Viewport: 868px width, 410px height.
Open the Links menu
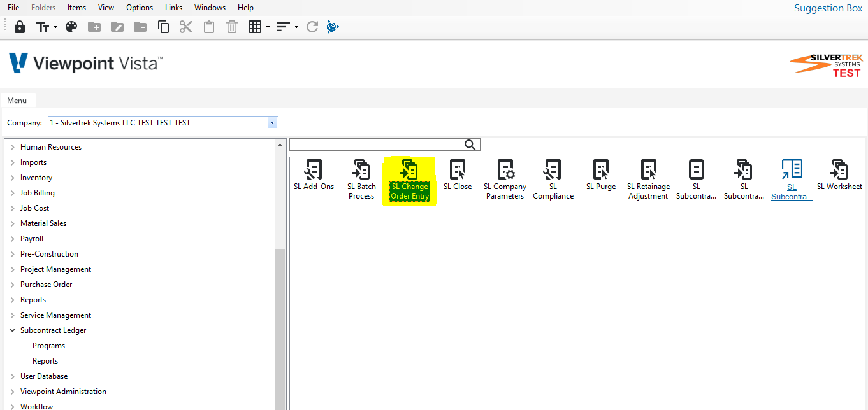173,8
